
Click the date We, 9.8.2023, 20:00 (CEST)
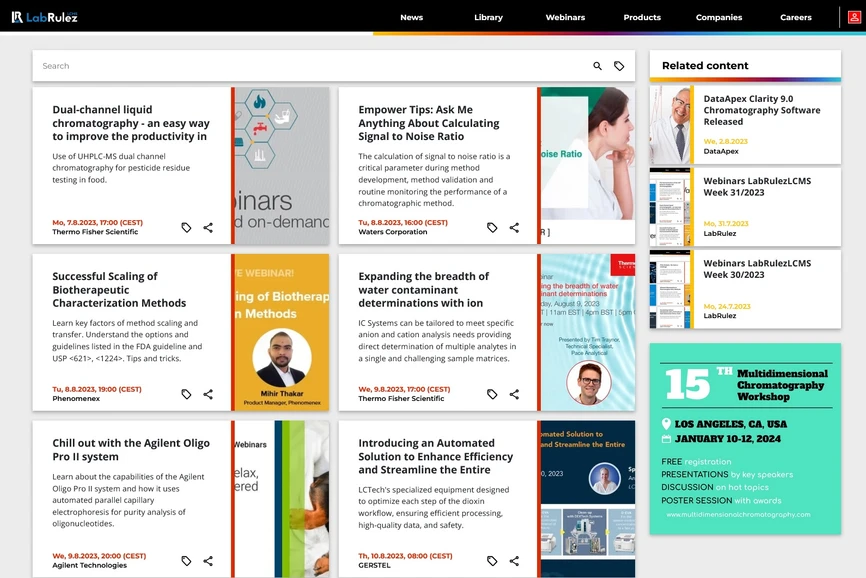point(99,556)
